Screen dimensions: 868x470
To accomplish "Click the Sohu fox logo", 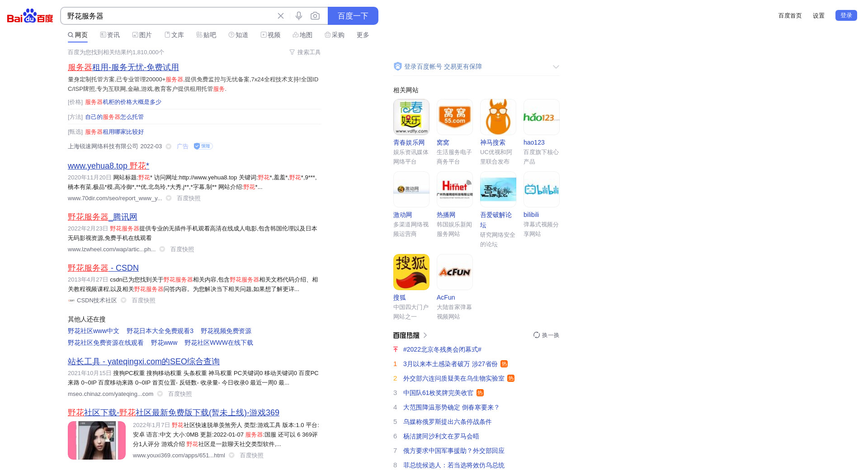I will click(x=411, y=272).
